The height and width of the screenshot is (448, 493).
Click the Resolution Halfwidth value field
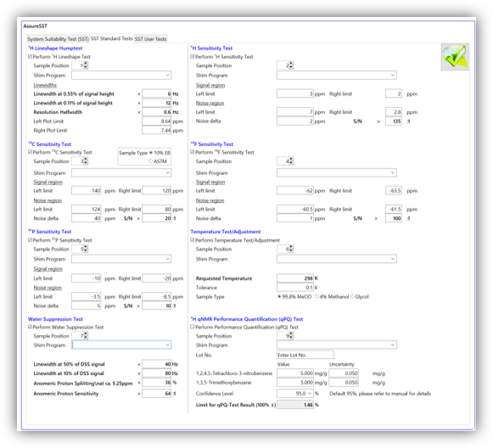point(157,112)
